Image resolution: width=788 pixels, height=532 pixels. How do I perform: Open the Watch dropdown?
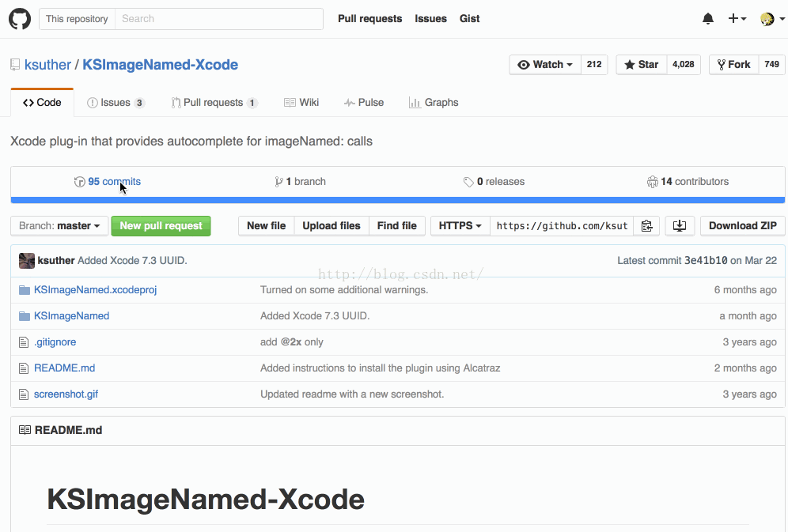[545, 65]
